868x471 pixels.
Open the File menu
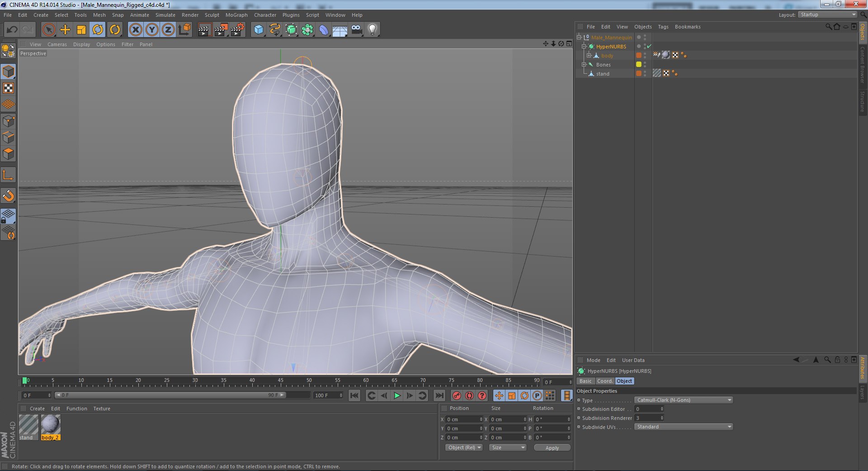tap(8, 15)
